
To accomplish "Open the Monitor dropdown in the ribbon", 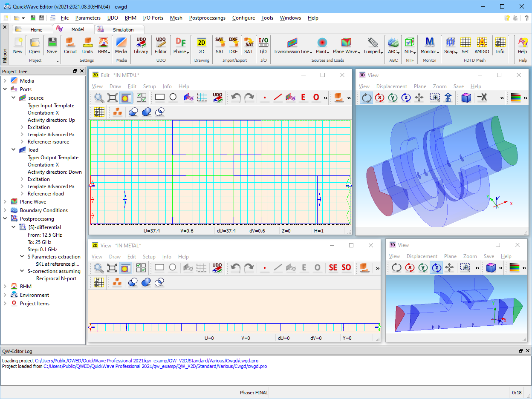I will click(429, 46).
